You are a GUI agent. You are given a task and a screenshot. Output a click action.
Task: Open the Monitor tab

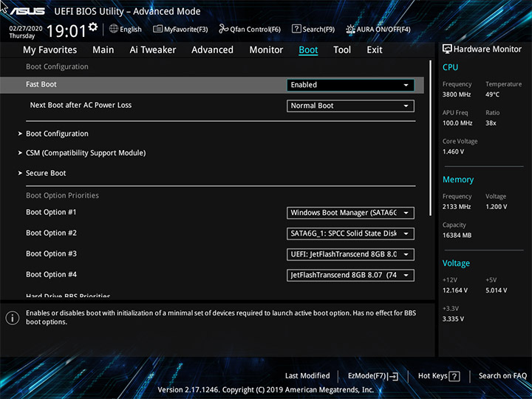pyautogui.click(x=266, y=50)
